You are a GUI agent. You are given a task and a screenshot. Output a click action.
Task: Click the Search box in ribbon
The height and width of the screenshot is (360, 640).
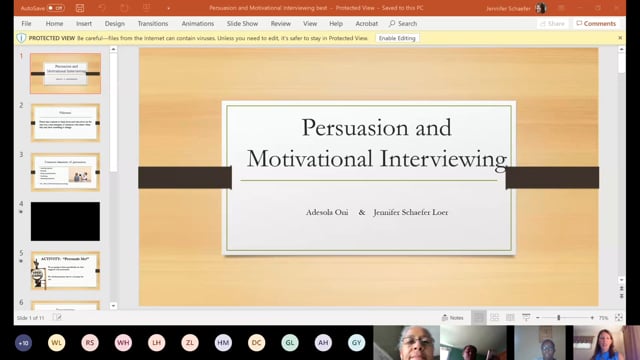[x=403, y=24]
